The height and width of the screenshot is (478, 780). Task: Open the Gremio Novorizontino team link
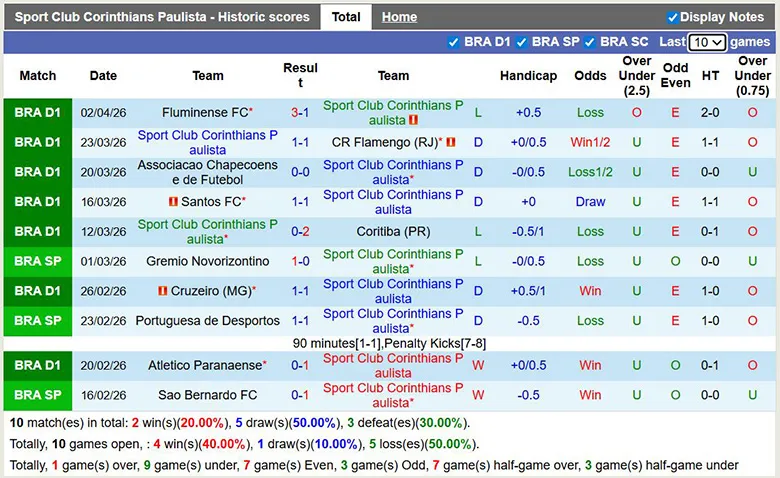coord(207,261)
